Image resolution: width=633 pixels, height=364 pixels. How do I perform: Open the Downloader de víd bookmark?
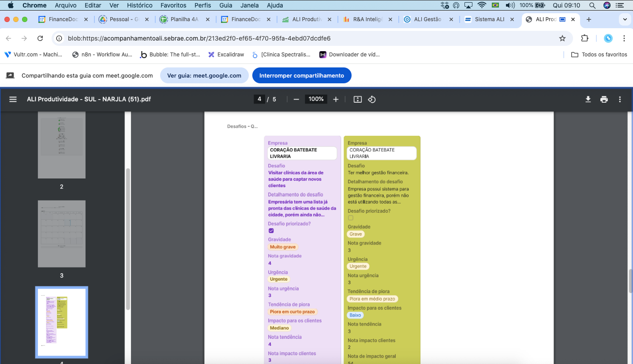(x=349, y=55)
